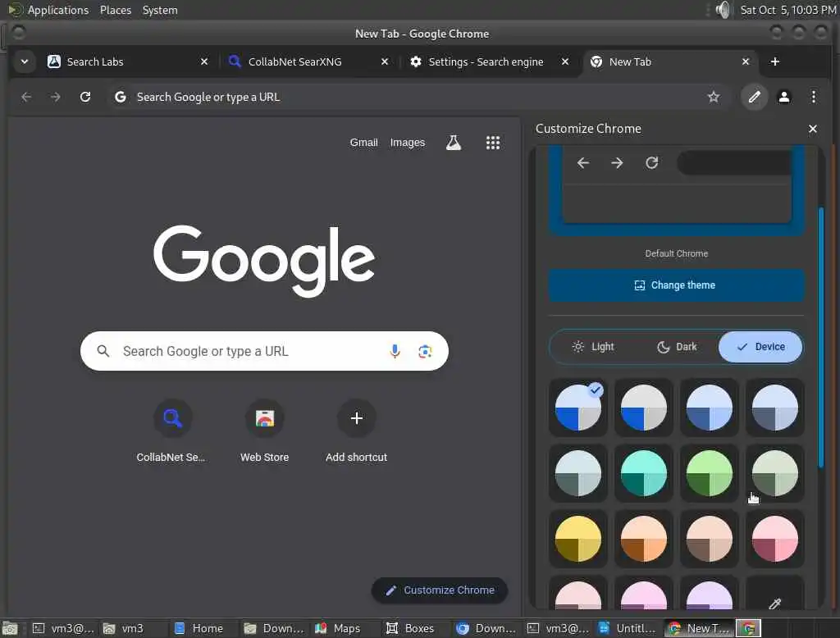Image resolution: width=840 pixels, height=638 pixels.
Task: Select Dark mode
Action: [x=677, y=347]
